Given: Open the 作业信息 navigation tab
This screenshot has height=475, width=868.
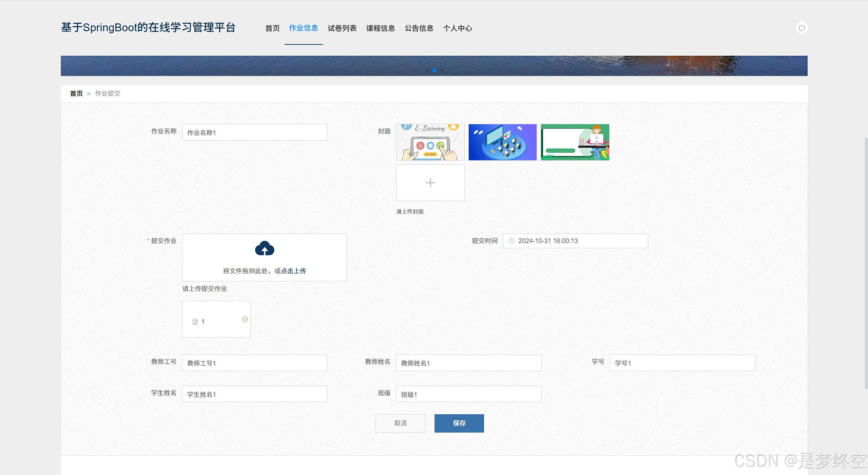Looking at the screenshot, I should (x=303, y=28).
